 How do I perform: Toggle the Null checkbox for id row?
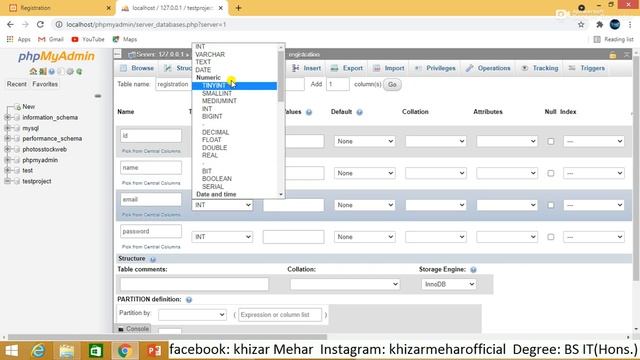(551, 141)
